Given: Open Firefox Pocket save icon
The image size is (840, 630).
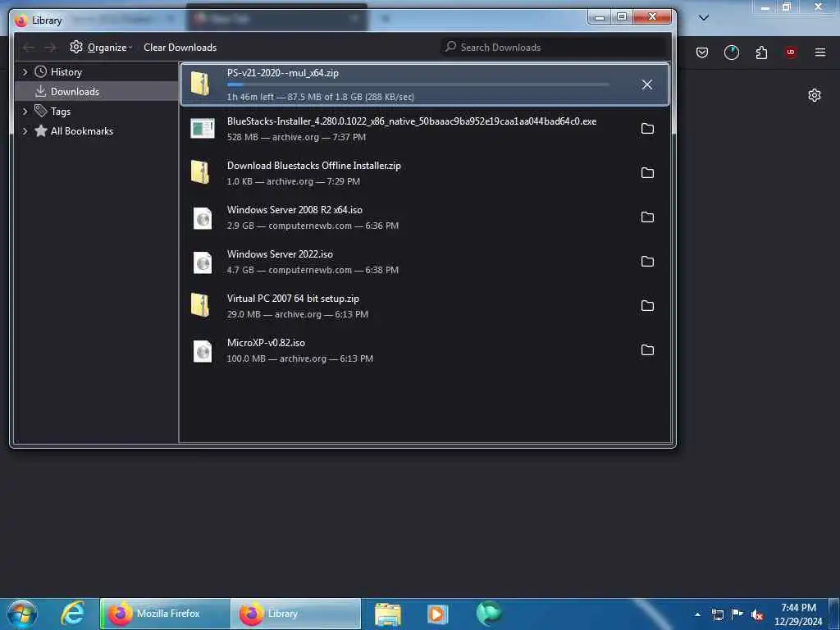Looking at the screenshot, I should [702, 52].
